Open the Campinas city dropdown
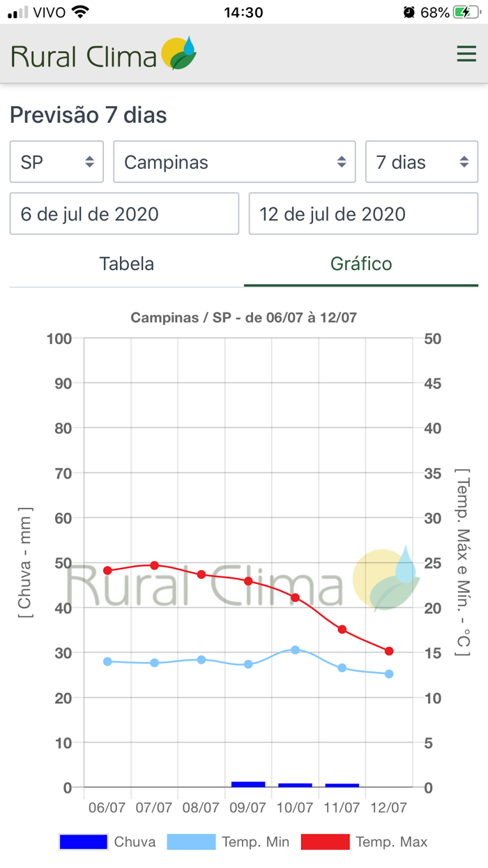 coord(234,162)
